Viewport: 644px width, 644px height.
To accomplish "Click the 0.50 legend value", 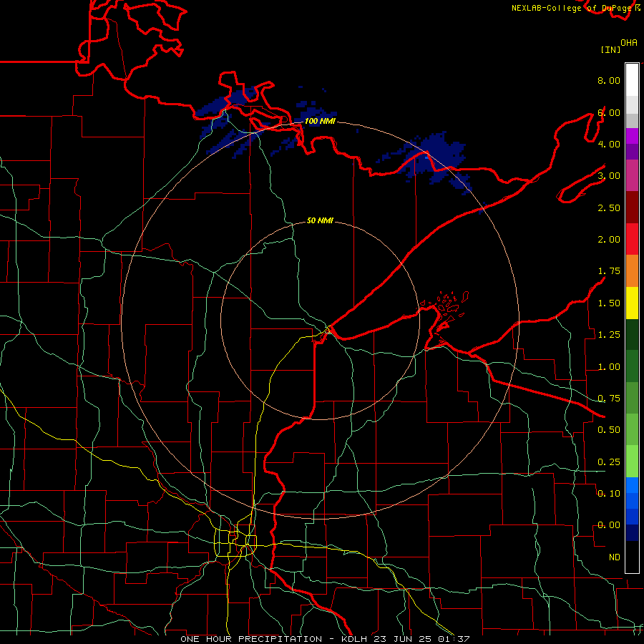I will click(x=609, y=430).
